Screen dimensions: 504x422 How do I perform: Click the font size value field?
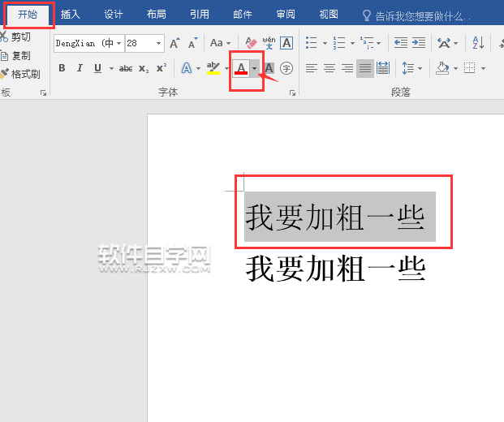(x=140, y=43)
